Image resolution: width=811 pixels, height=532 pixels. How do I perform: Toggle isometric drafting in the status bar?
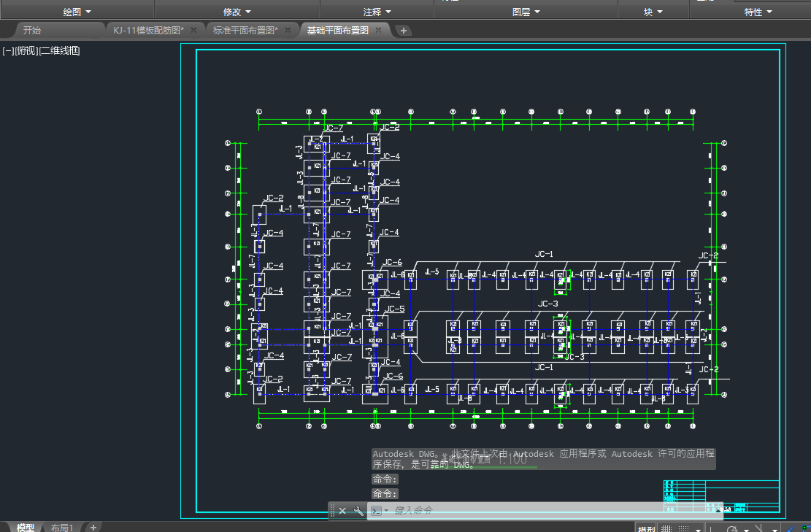(758, 528)
